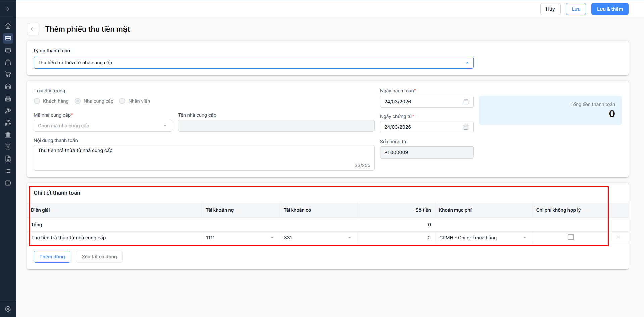Select the Khách hàng radio button
644x317 pixels.
(x=37, y=101)
